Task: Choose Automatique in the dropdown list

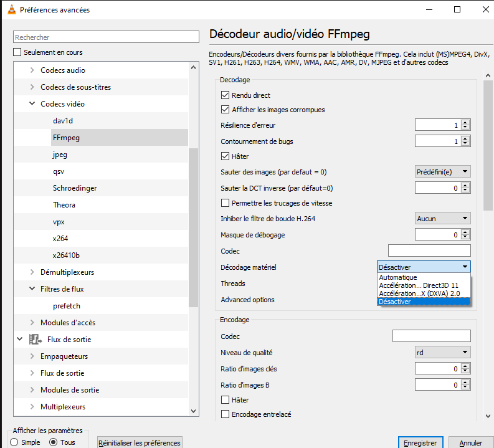Action: (x=424, y=277)
